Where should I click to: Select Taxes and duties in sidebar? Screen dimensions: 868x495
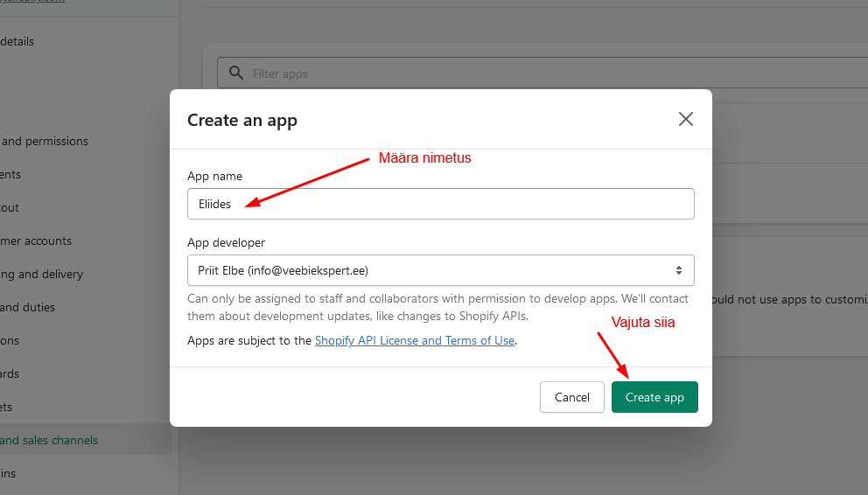tap(27, 307)
